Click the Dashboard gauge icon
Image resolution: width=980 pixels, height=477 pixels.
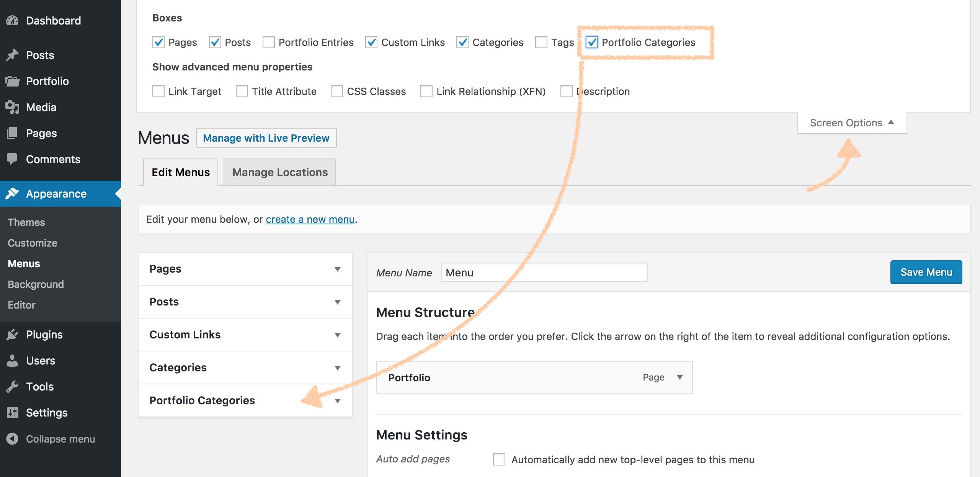pyautogui.click(x=12, y=21)
